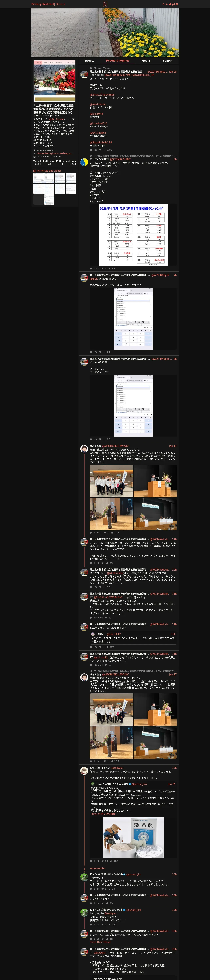Viewport: 210px width, 980px height.
Task: Open the ofusemisskeyinoino.weblog website link
Action: tap(55, 153)
